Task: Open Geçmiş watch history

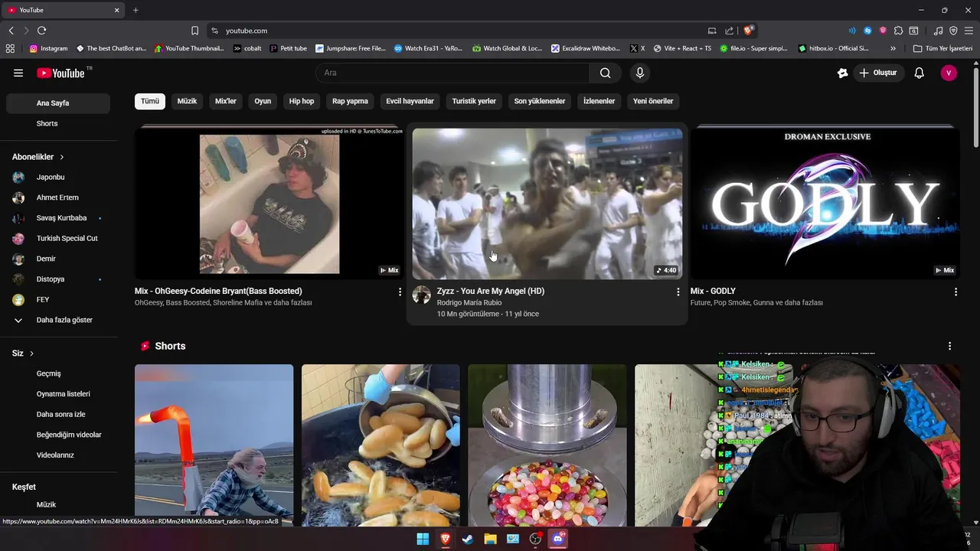Action: tap(58, 373)
